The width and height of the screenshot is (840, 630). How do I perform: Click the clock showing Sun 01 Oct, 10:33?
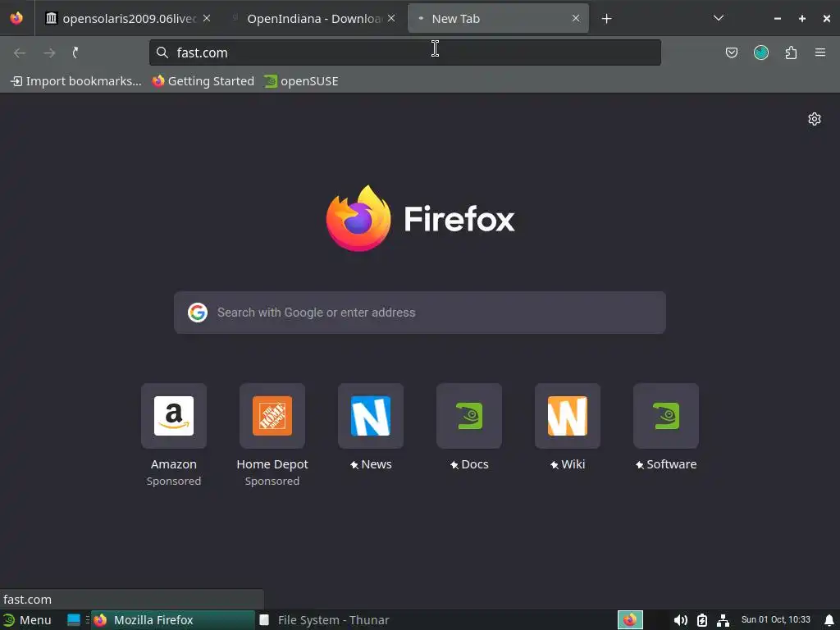[x=775, y=620]
